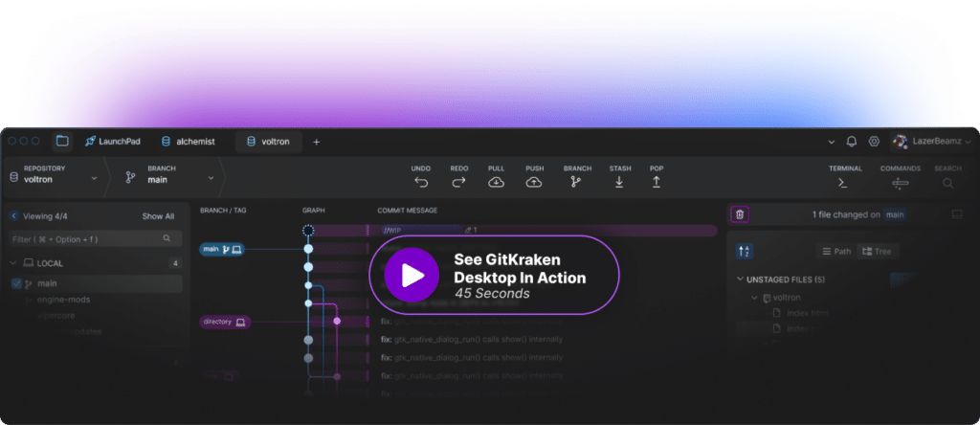Screen dimensions: 980x425
Task: Toggle the main branch checkbox
Action: click(16, 283)
